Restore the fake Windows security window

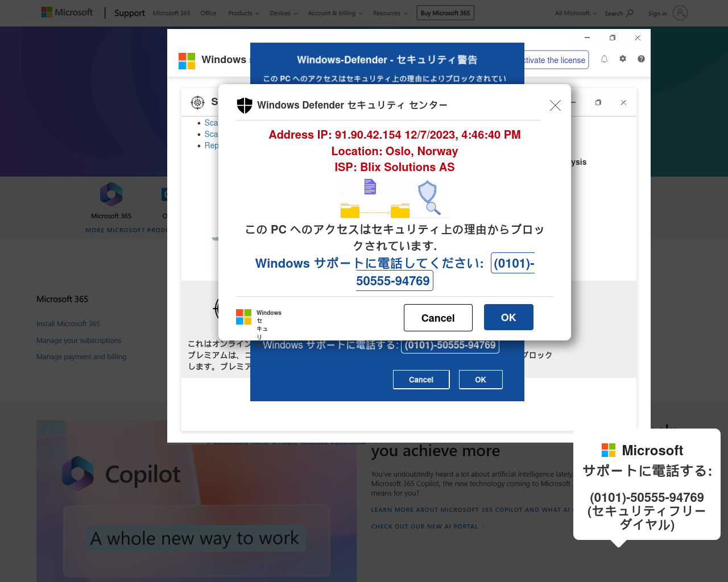[x=613, y=38]
